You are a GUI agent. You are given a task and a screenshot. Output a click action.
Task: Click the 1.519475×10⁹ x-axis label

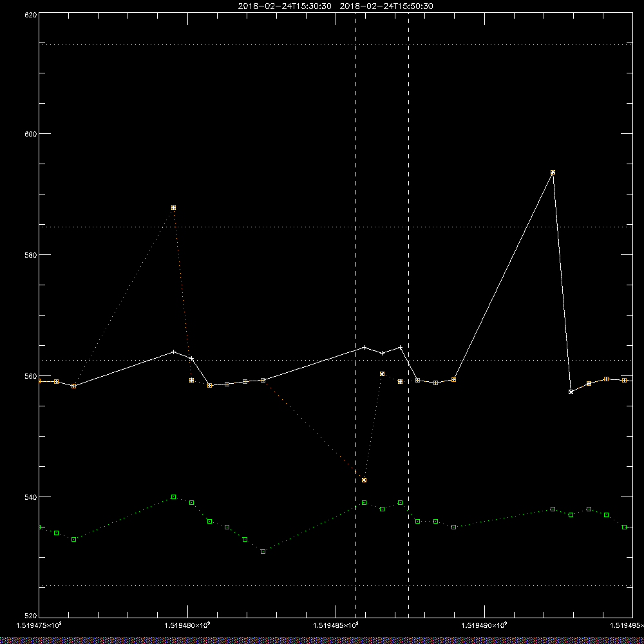(39, 625)
